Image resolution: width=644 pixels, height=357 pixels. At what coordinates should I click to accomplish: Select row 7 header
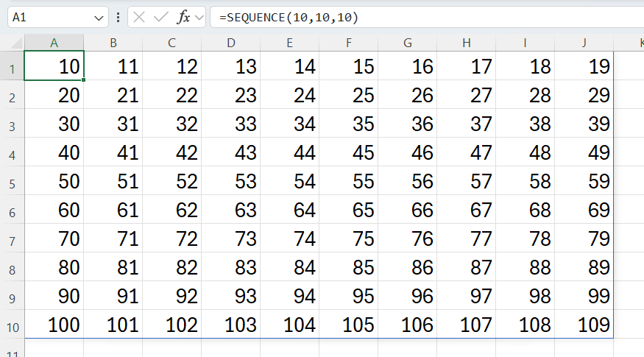(x=13, y=238)
